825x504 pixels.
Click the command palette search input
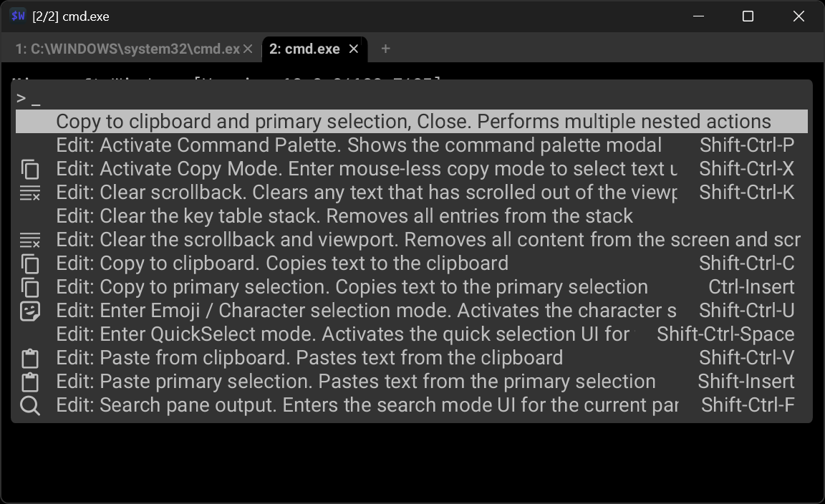412,98
